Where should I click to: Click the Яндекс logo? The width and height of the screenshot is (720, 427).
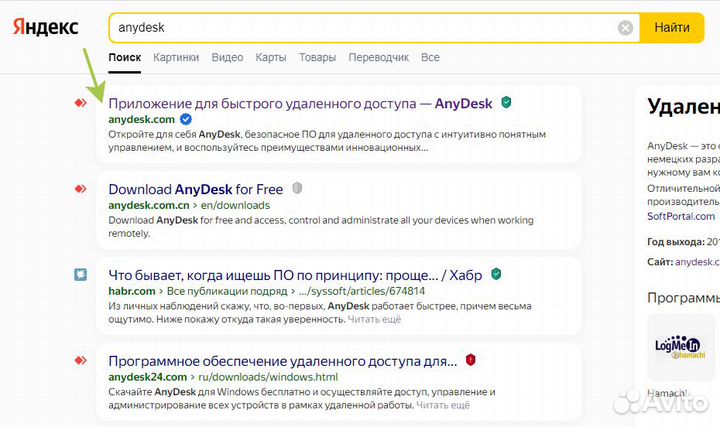[45, 27]
